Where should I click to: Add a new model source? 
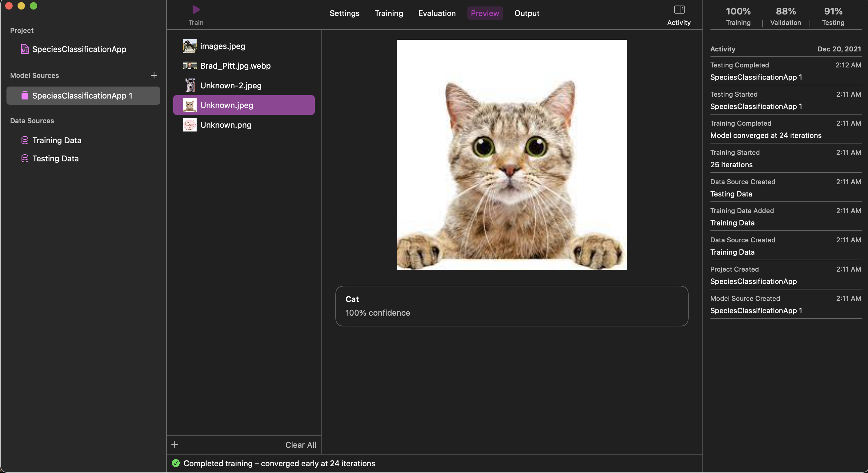pos(154,75)
